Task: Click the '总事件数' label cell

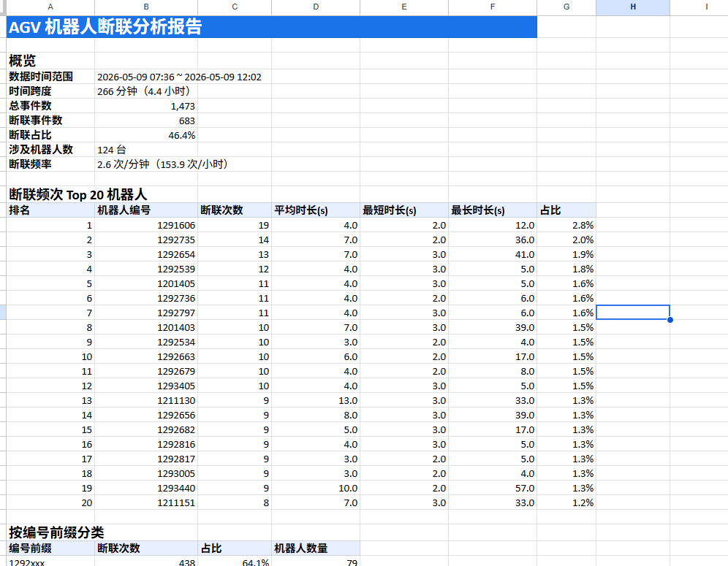Action: pos(50,106)
